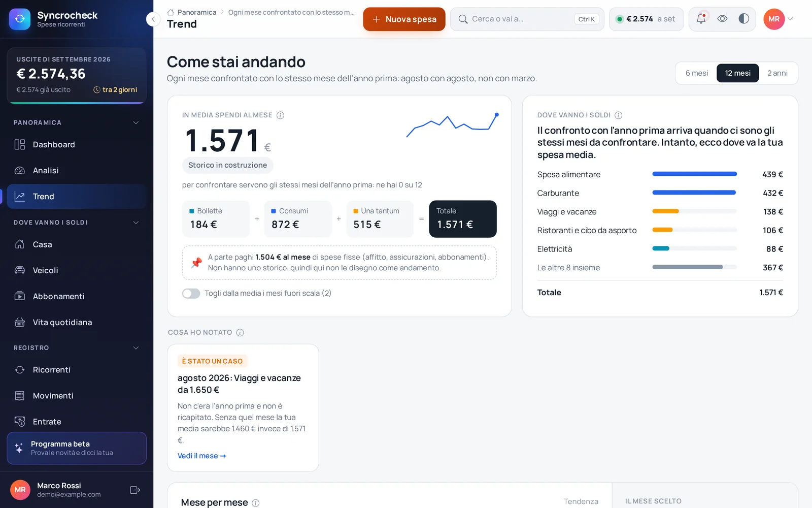
Task: Open the notifications bell
Action: pos(701,19)
